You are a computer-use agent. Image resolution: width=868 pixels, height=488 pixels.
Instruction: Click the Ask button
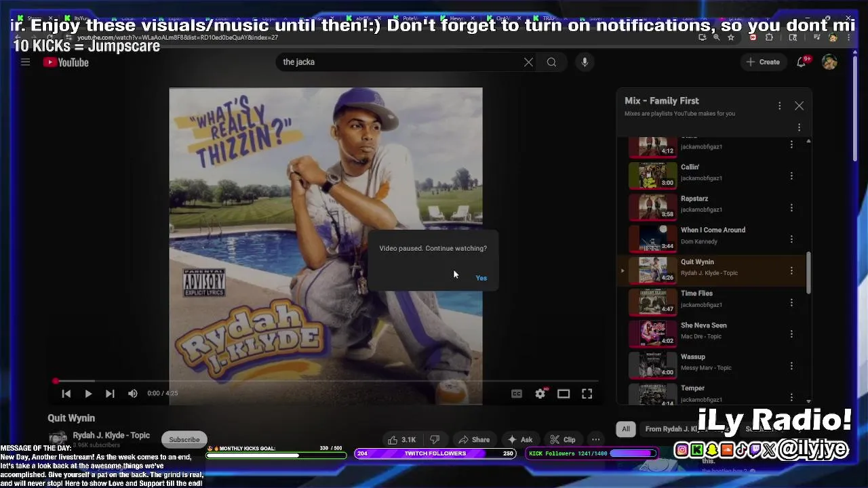point(520,439)
